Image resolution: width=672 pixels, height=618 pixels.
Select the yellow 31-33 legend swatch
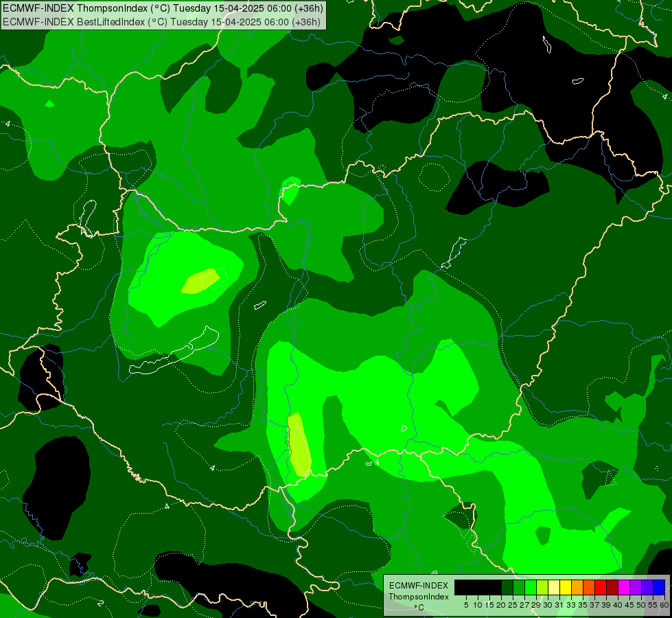(566, 587)
